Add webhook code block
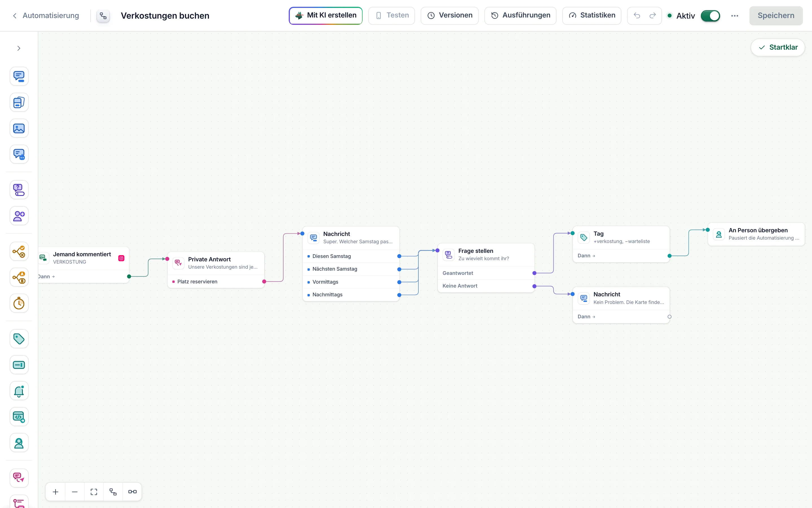Viewport: 812px width, 508px height. pyautogui.click(x=19, y=417)
